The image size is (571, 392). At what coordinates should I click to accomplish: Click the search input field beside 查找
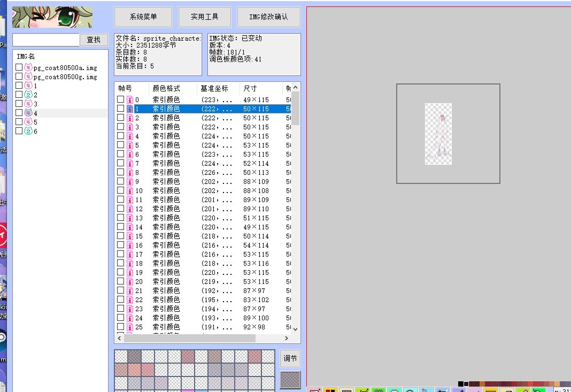click(46, 40)
